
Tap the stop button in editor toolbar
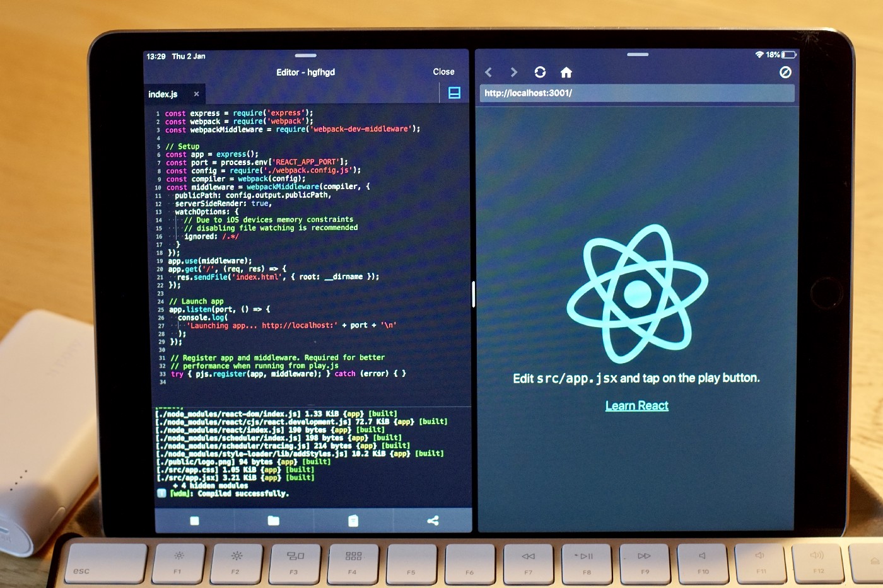click(x=194, y=521)
